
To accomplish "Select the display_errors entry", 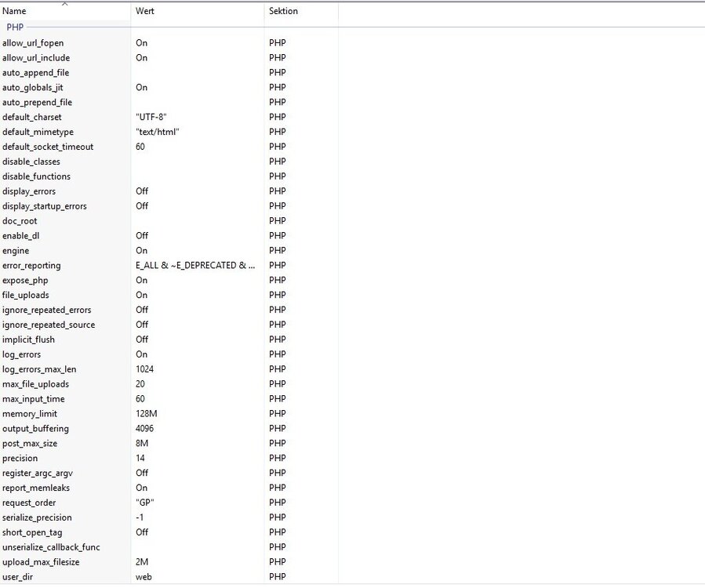I will tap(29, 191).
